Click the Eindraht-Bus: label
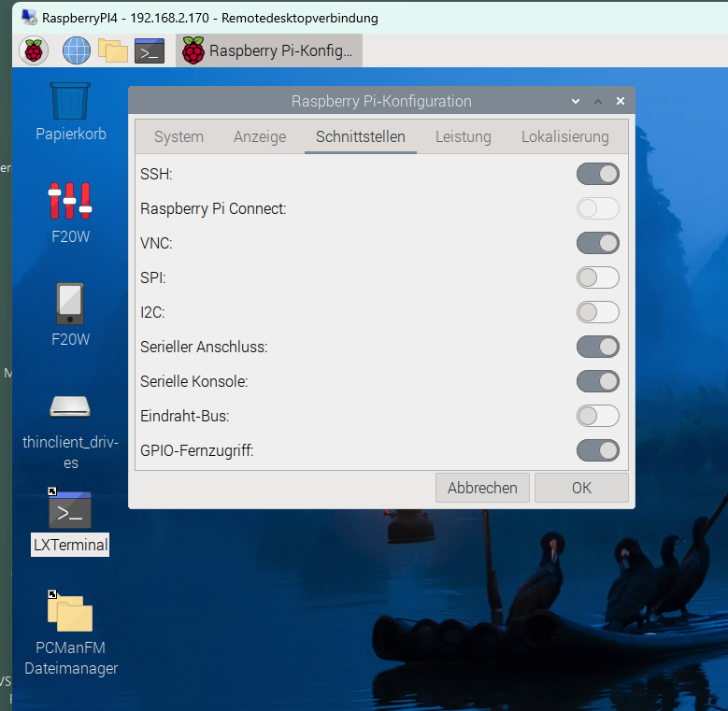Viewport: 728px width, 711px height. tap(185, 416)
